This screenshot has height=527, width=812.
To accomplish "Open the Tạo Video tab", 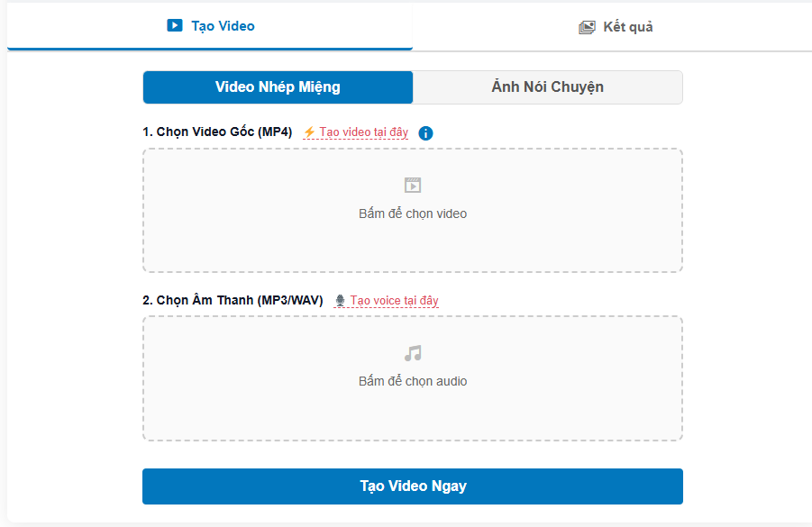I will coord(210,26).
